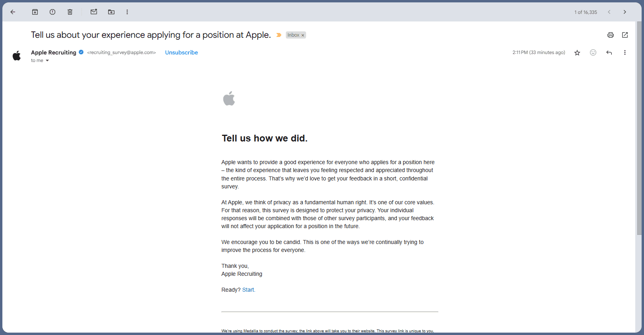The height and width of the screenshot is (335, 644).
Task: Star this message
Action: [577, 52]
